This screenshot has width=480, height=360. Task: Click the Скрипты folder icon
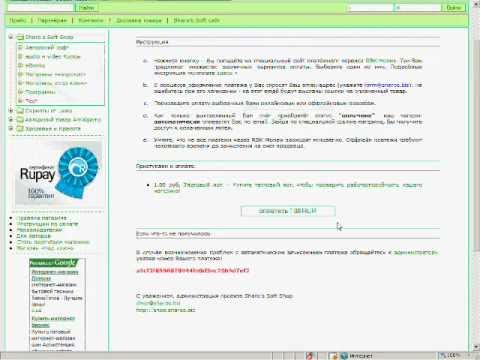(x=20, y=111)
